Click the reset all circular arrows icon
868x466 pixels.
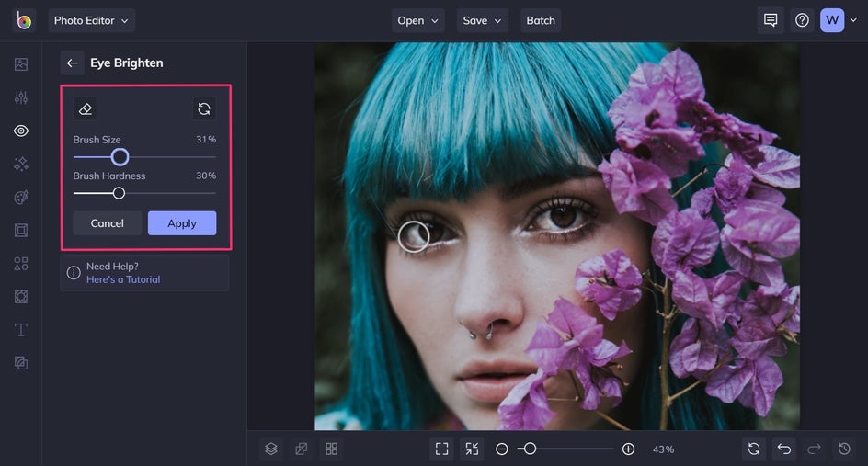pyautogui.click(x=754, y=449)
